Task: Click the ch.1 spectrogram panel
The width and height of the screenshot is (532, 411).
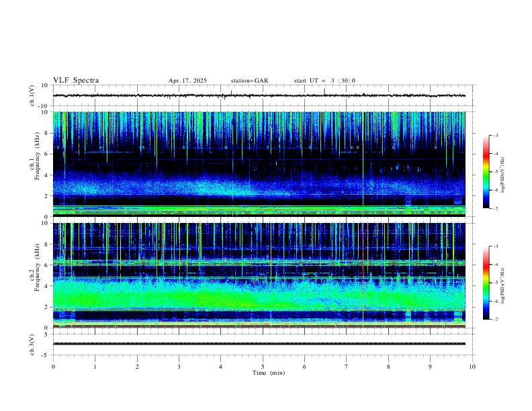Action: pyautogui.click(x=259, y=164)
